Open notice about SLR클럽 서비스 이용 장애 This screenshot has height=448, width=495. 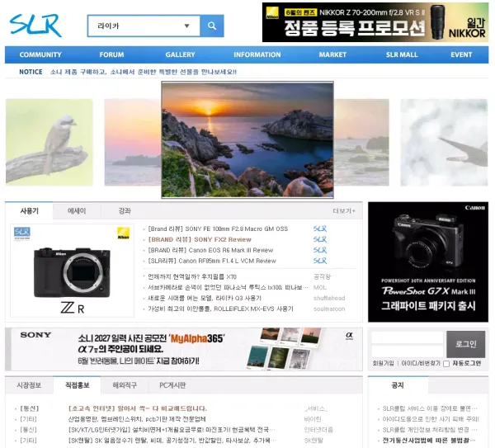(x=430, y=408)
